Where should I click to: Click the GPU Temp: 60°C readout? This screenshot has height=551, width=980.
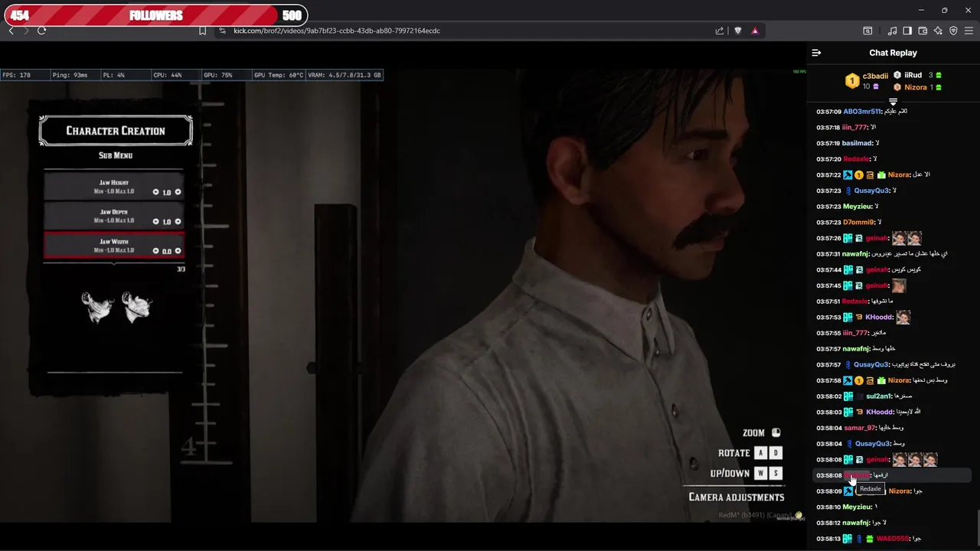(x=279, y=75)
